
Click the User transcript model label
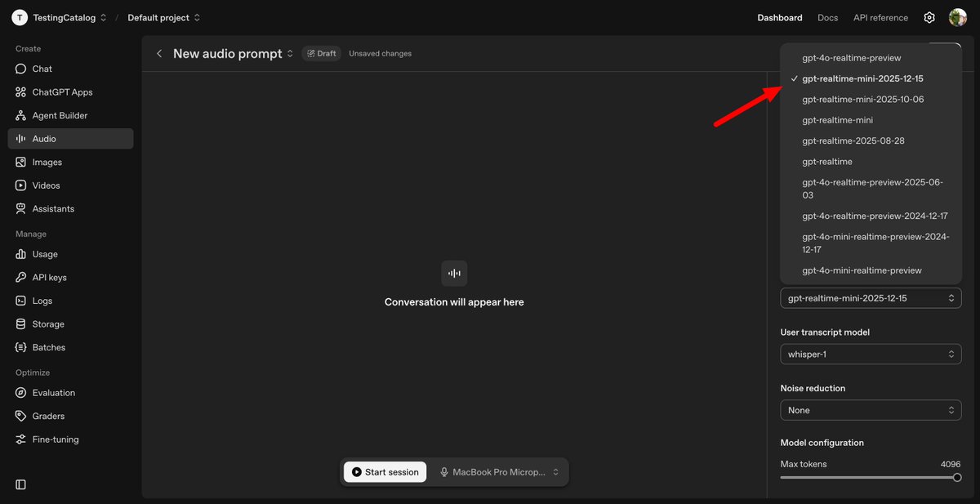825,332
